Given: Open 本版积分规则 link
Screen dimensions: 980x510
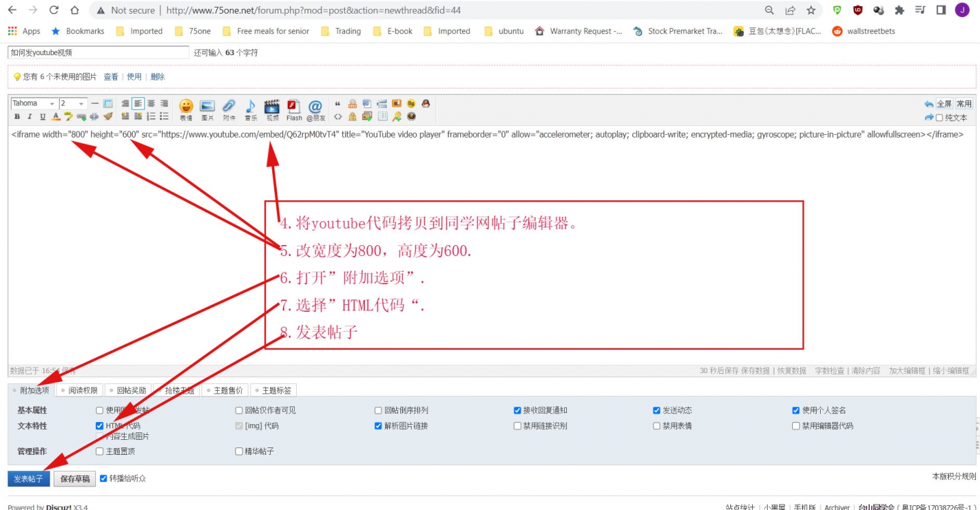Looking at the screenshot, I should pos(954,477).
